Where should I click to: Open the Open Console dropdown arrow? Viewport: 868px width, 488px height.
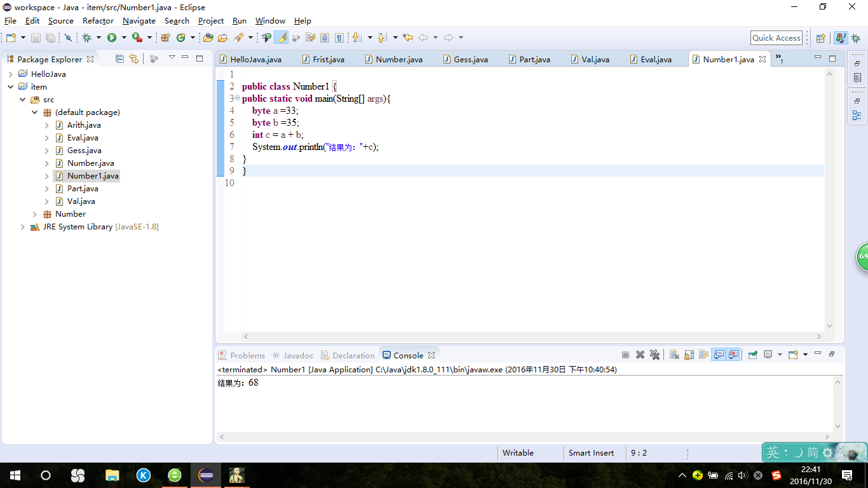tap(805, 355)
